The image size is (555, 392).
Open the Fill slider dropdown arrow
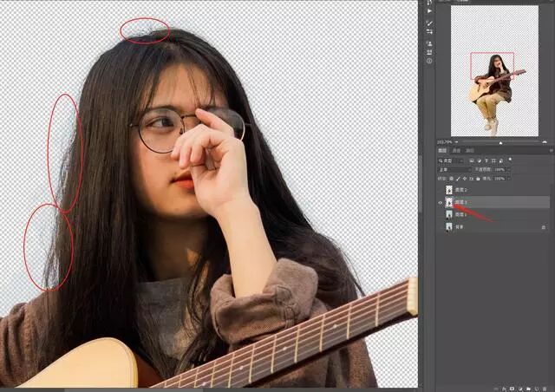point(509,179)
